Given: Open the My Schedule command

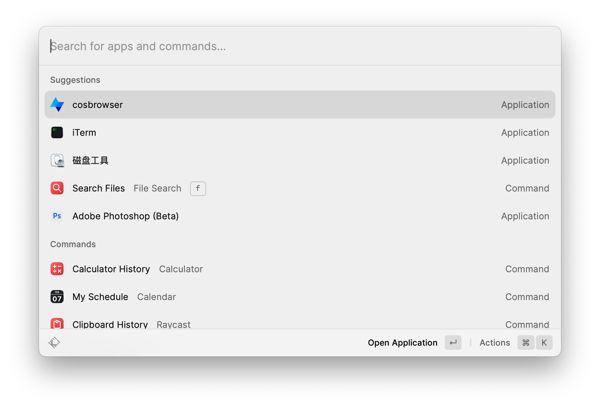Looking at the screenshot, I should click(300, 297).
